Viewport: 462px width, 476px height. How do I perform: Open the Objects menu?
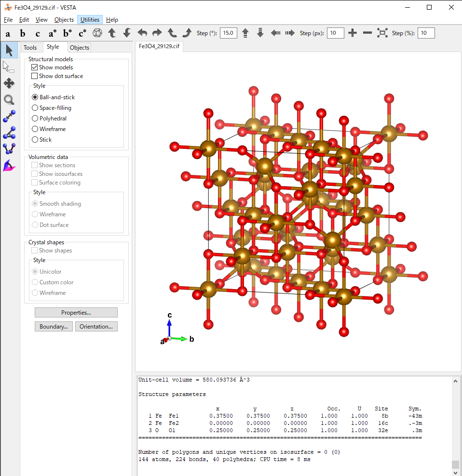coord(64,20)
